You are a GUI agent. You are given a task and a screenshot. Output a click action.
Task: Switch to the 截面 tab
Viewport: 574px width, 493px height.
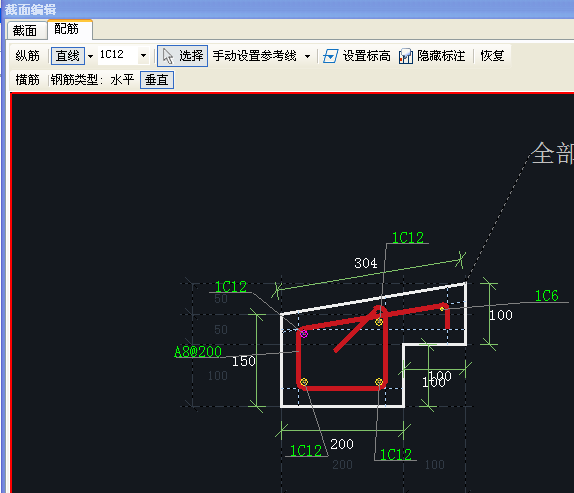click(26, 30)
